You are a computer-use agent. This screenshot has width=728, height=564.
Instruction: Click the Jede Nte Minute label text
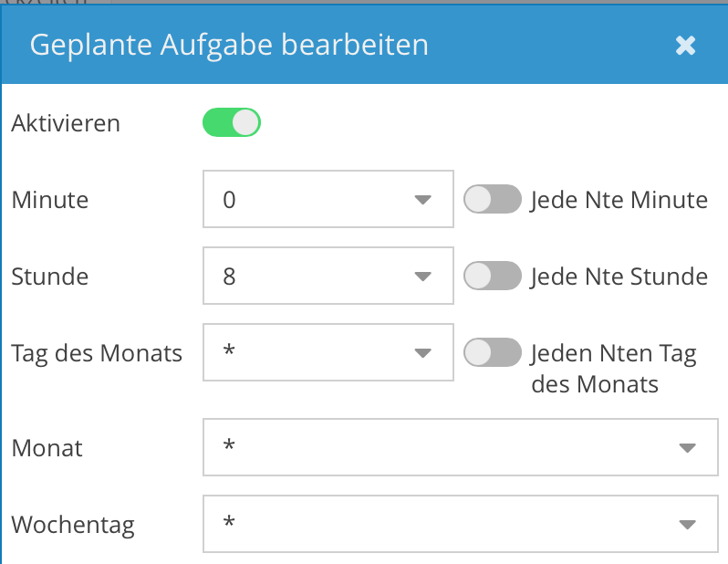coord(619,200)
